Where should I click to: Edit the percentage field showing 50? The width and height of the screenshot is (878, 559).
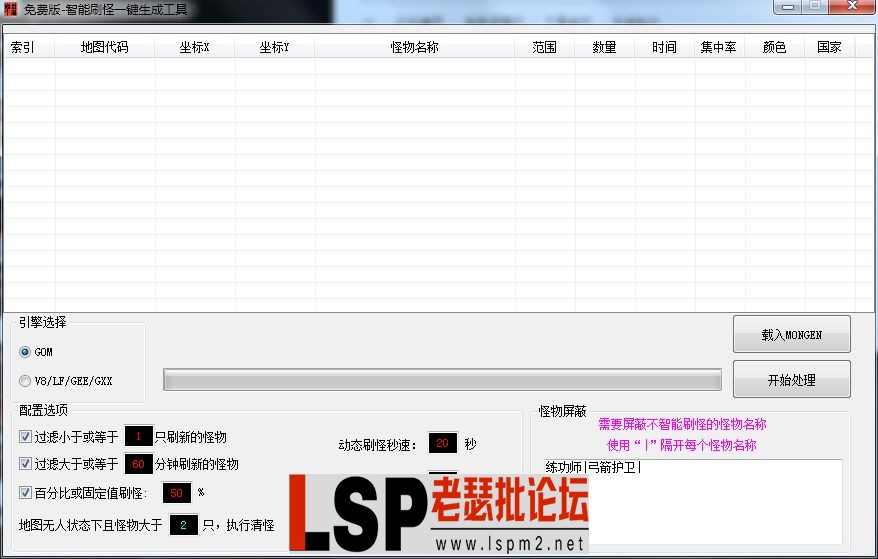pos(176,493)
